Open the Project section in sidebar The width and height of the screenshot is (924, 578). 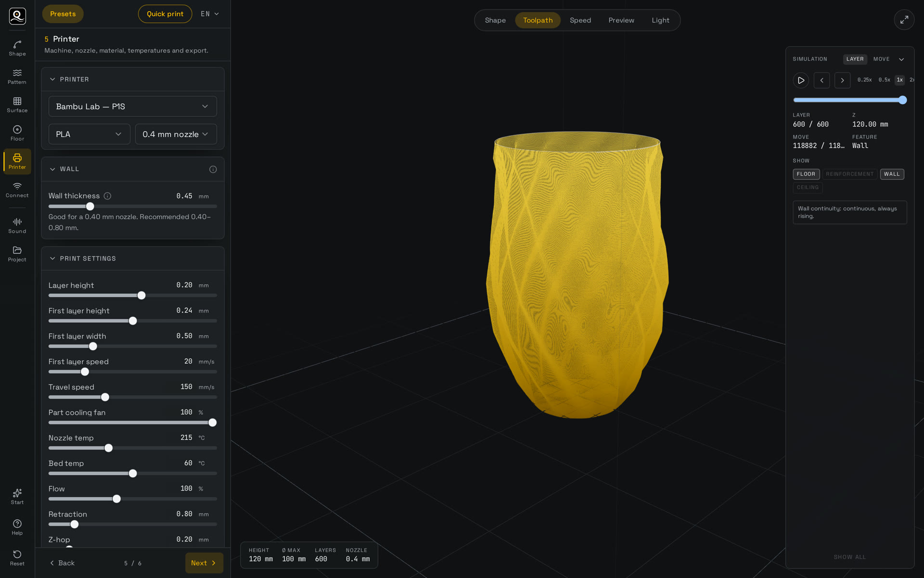[17, 254]
